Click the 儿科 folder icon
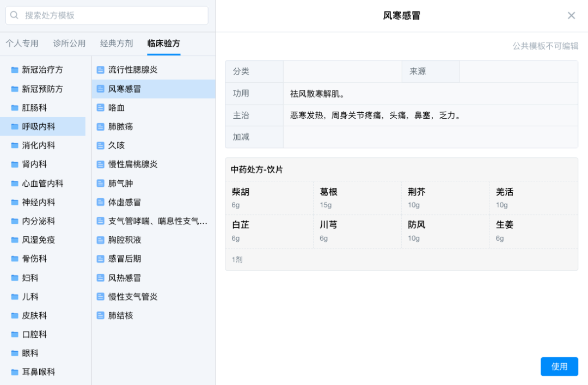Screen dimensions: 588x385 click(x=15, y=297)
